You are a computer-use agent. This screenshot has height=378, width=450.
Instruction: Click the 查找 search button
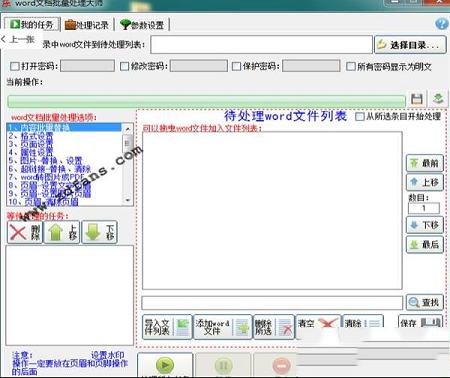click(x=425, y=302)
